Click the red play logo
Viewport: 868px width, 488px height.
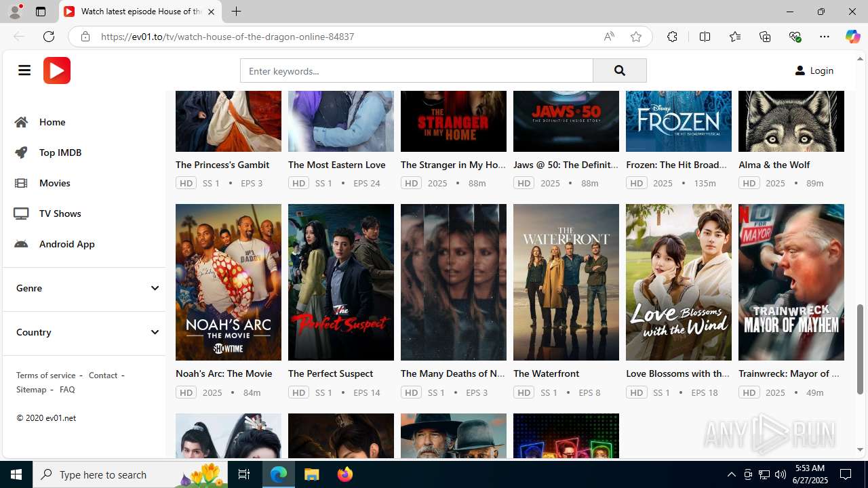57,70
